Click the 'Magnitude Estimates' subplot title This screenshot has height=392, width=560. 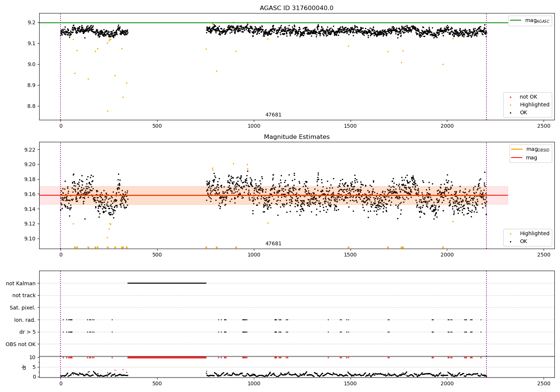coord(296,137)
